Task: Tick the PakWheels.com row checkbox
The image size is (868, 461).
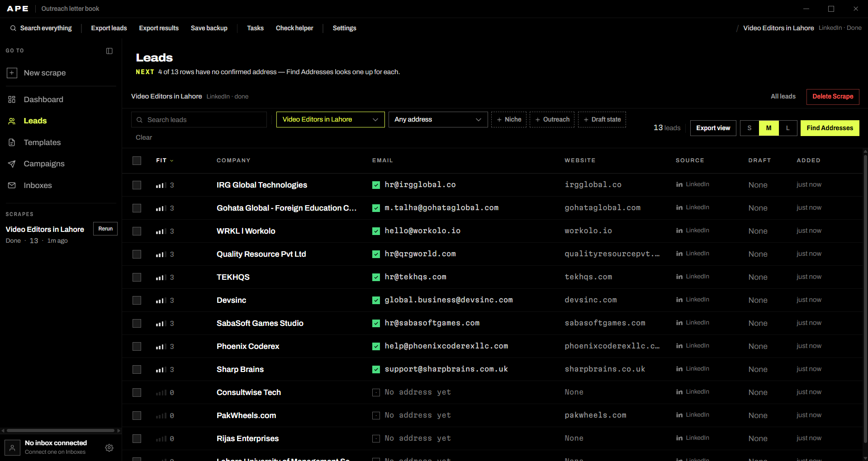Action: (x=137, y=416)
